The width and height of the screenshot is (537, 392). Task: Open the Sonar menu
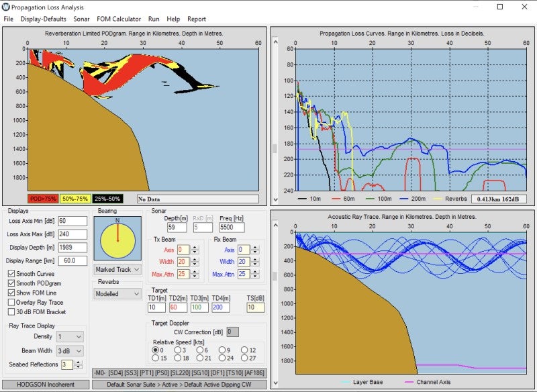click(x=81, y=19)
